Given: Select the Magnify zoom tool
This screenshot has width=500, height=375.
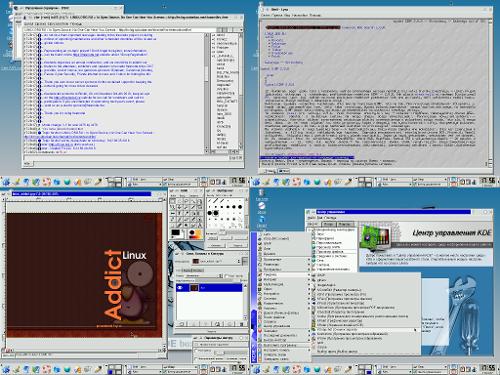Looking at the screenshot, I should pyautogui.click(x=186, y=207).
